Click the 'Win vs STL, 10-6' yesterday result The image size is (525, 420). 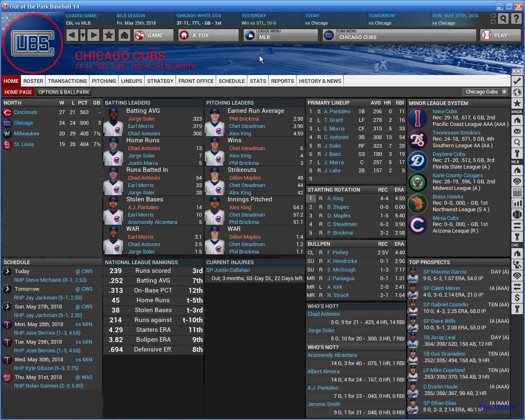tap(259, 23)
